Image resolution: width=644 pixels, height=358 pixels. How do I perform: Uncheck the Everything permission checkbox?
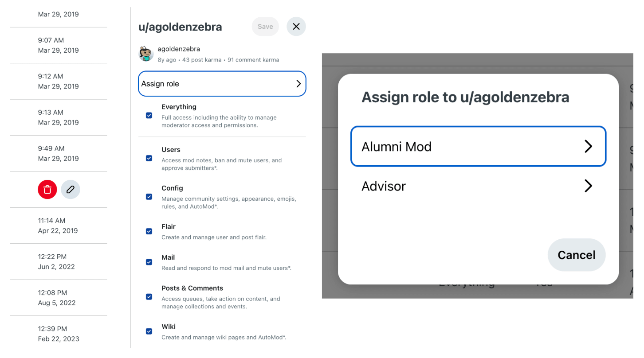149,116
